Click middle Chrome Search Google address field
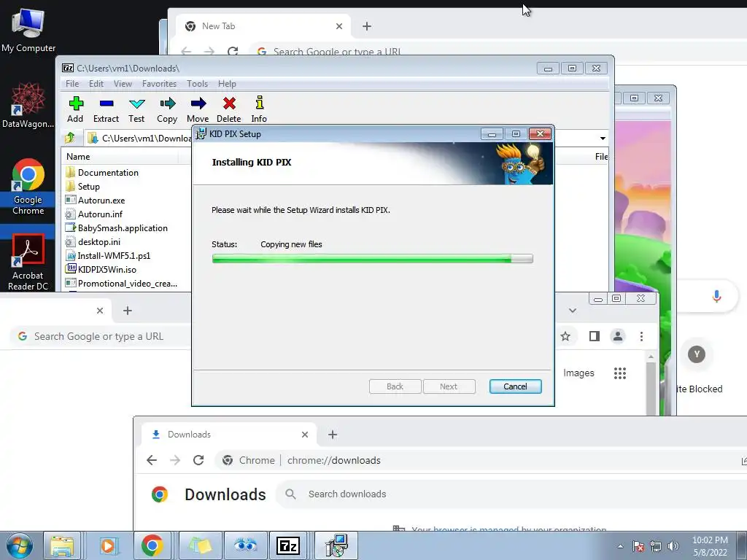This screenshot has height=560, width=747. [102, 337]
